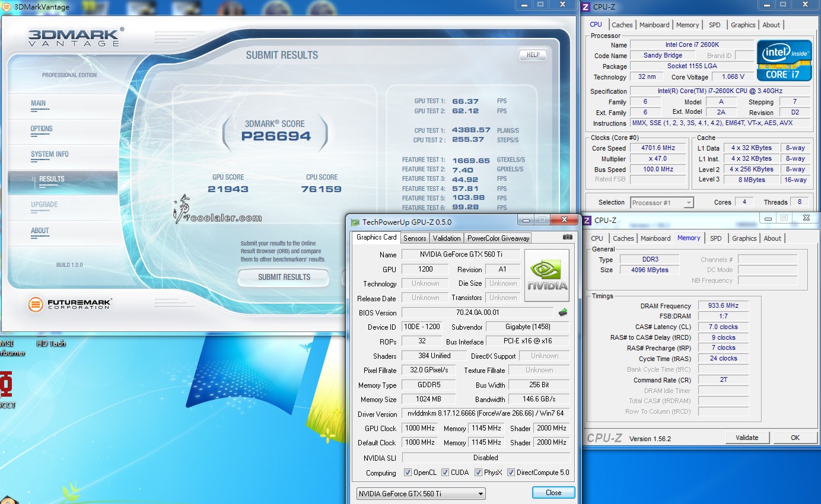Click OK button in CPU-Z

point(795,438)
